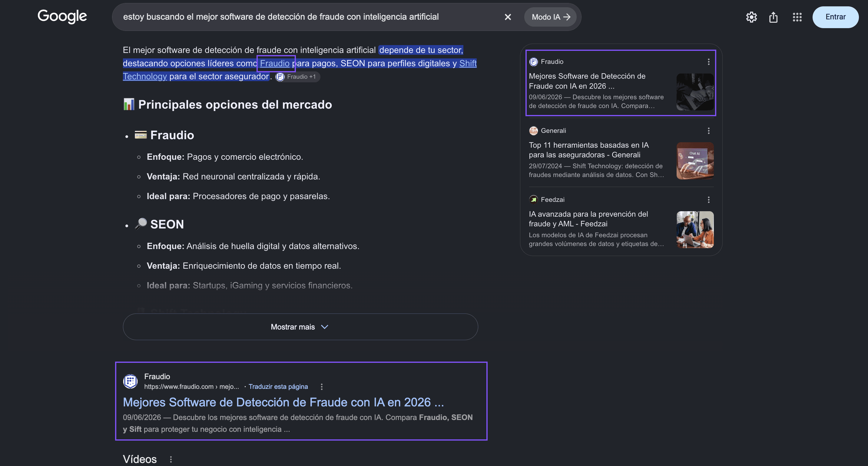The width and height of the screenshot is (868, 466).
Task: Open three-dot menu on Generali source card
Action: click(x=708, y=131)
